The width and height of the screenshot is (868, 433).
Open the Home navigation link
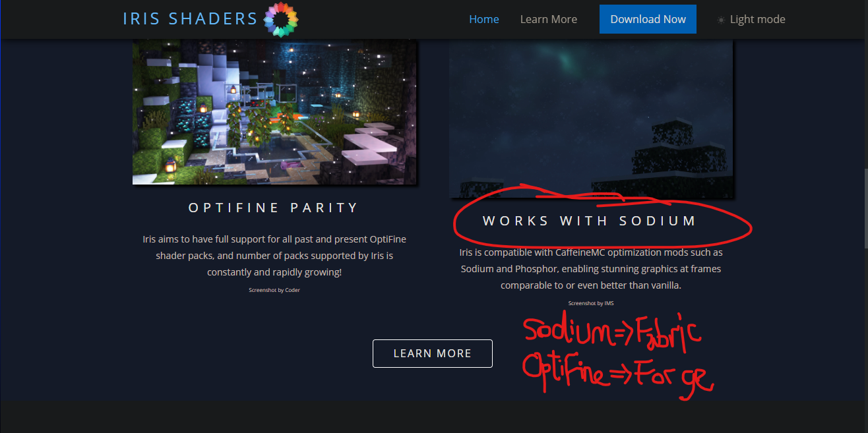click(484, 19)
